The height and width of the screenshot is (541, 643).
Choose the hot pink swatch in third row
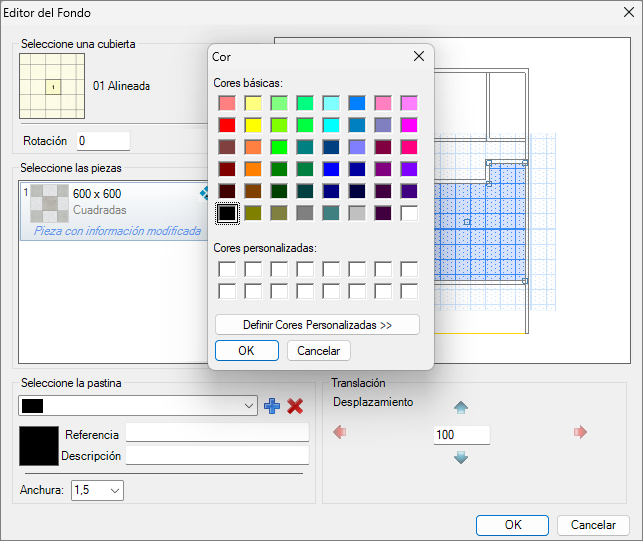[x=409, y=147]
